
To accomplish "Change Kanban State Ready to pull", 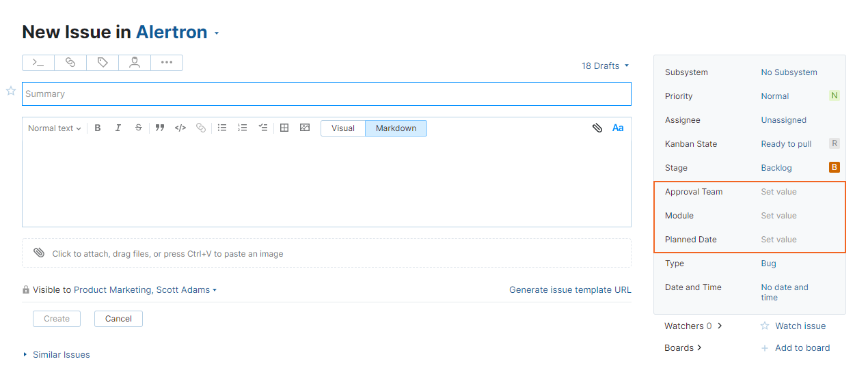I will (786, 144).
